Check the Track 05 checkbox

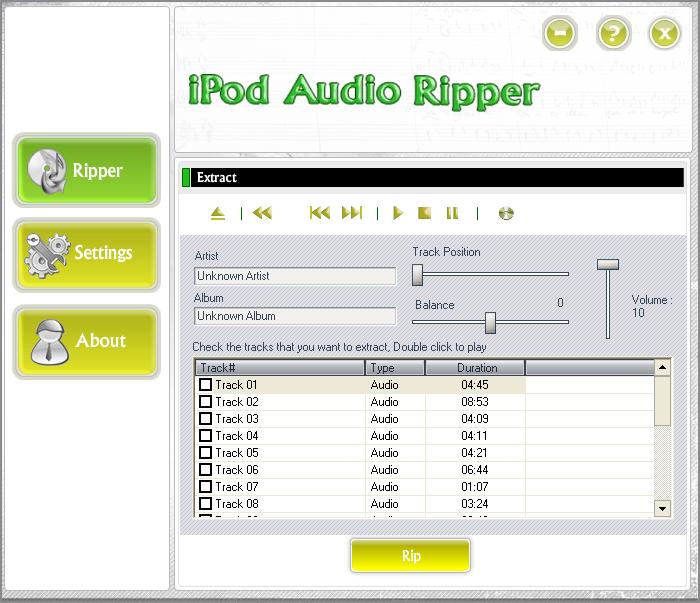[205, 453]
